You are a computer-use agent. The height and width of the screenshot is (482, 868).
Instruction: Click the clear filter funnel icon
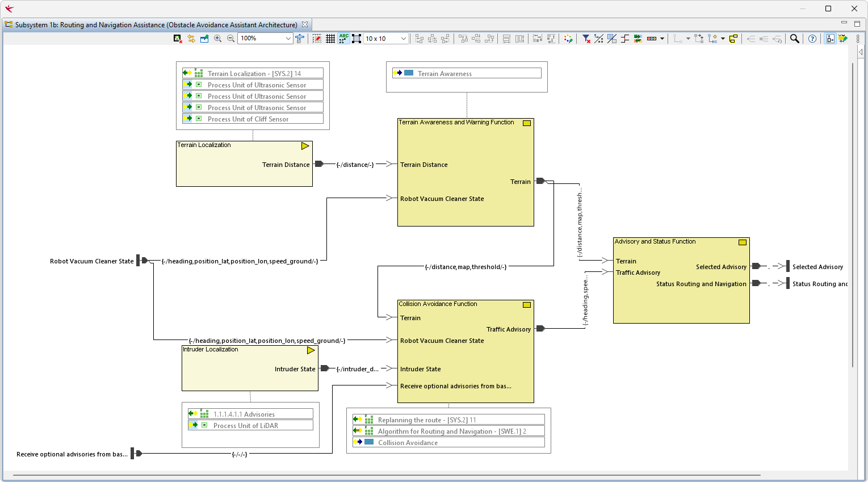point(586,39)
